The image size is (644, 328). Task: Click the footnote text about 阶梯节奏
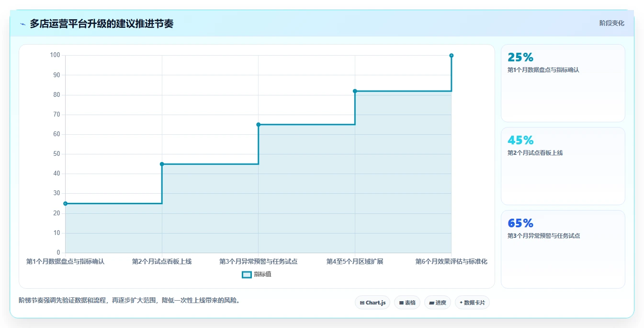129,300
